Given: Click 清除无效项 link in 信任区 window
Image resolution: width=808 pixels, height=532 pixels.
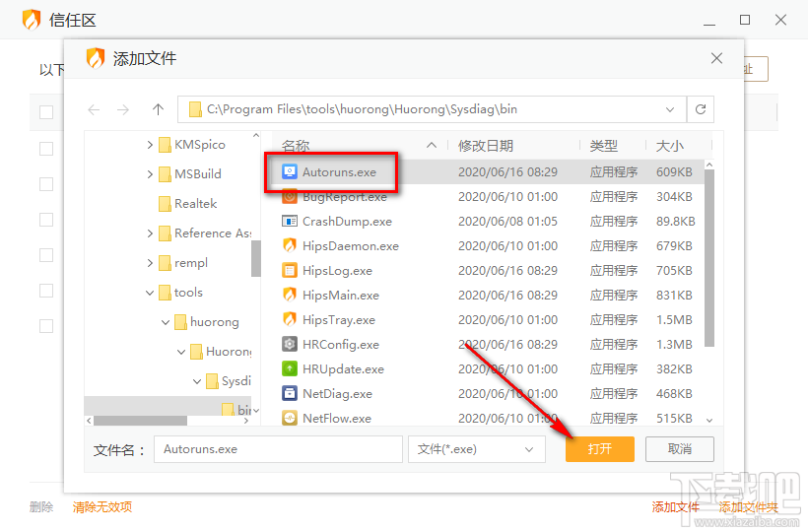Looking at the screenshot, I should pyautogui.click(x=102, y=507).
